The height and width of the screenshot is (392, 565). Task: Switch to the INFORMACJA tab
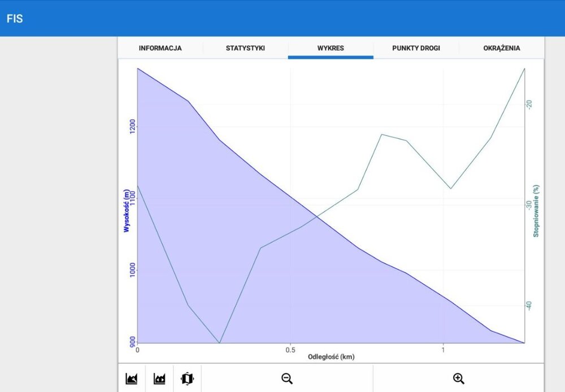(160, 48)
